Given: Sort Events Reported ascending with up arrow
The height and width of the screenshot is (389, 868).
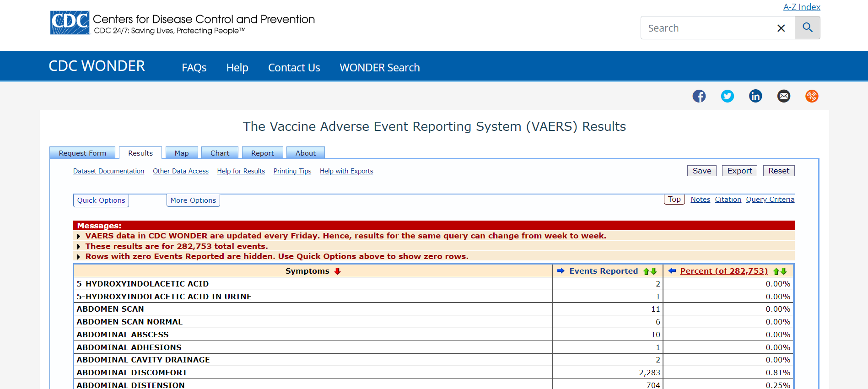Looking at the screenshot, I should click(x=647, y=271).
